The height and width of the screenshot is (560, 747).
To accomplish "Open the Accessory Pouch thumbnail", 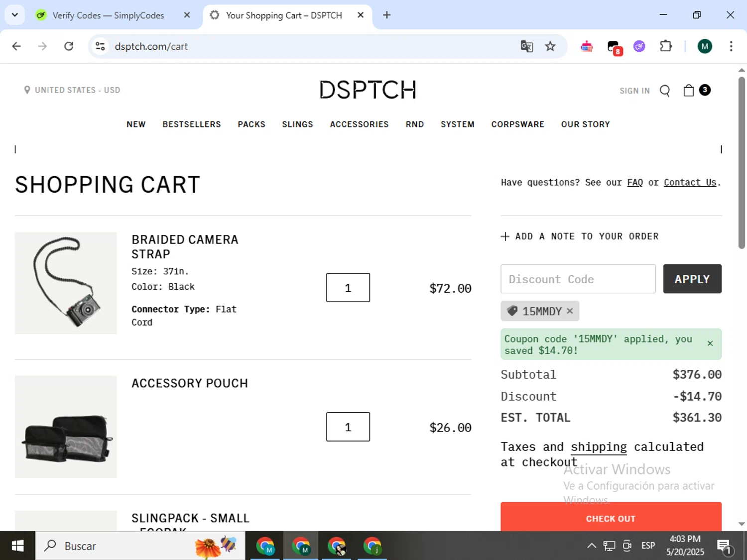I will click(66, 427).
